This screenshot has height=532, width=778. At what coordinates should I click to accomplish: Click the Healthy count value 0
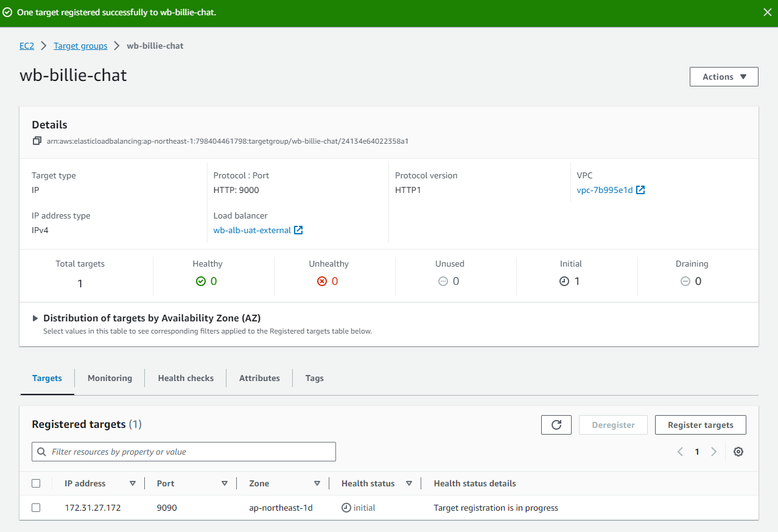coord(214,281)
